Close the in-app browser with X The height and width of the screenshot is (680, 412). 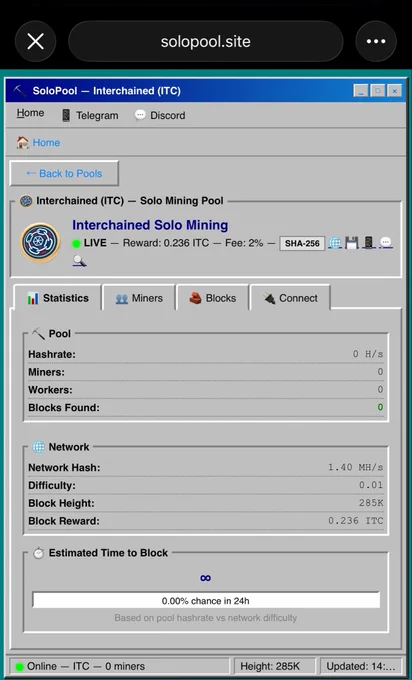36,42
